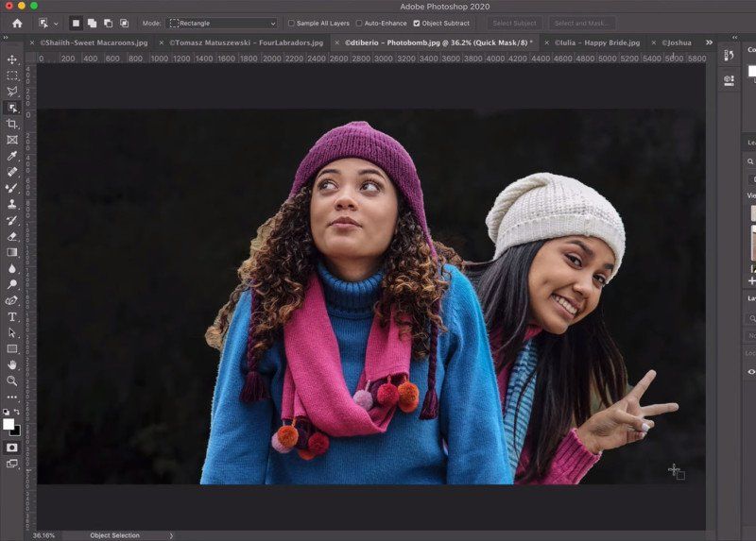Viewport: 756px width, 541px height.
Task: Choose New Selection mode
Action: [76, 23]
